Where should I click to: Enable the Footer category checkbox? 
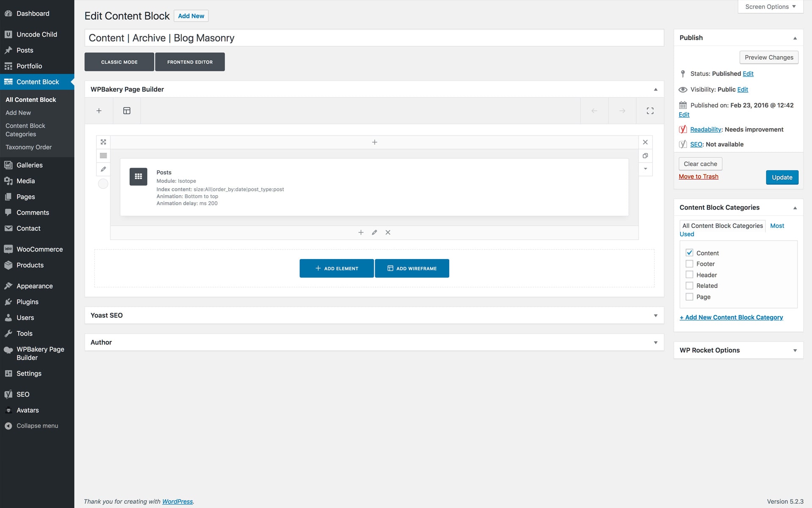689,263
